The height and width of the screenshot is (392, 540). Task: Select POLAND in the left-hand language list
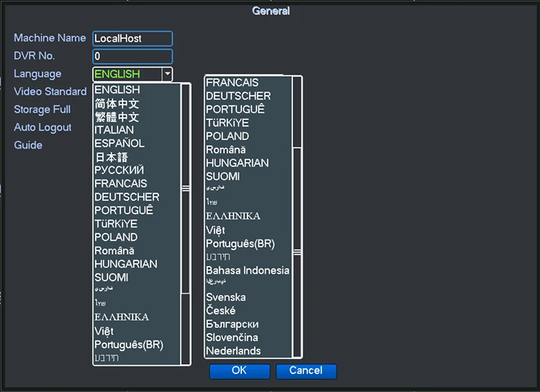[x=137, y=237]
